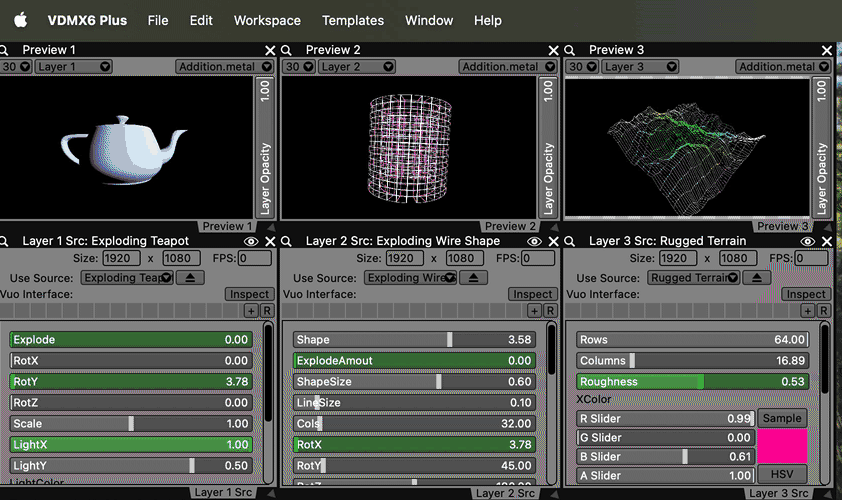842x500 pixels.
Task: Click the FPS field in Layer 2 Src
Action: 536,258
